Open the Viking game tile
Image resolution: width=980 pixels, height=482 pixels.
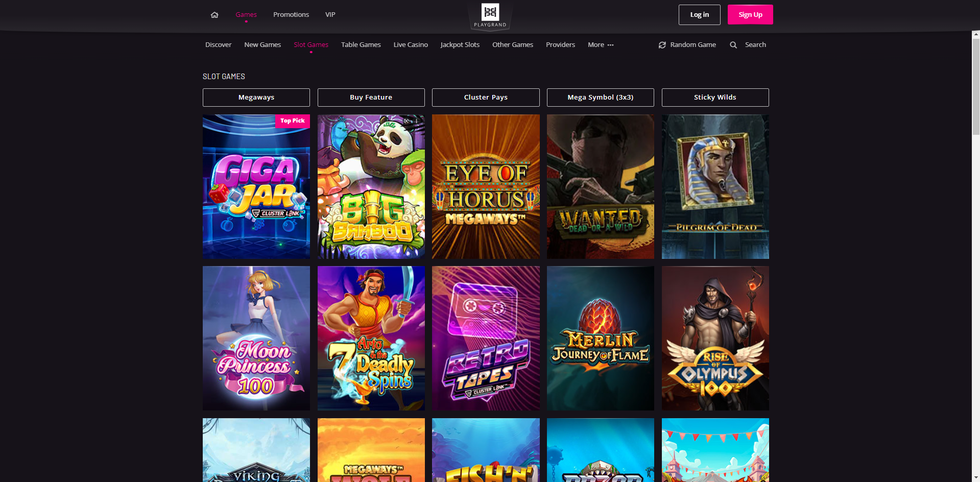coord(256,450)
